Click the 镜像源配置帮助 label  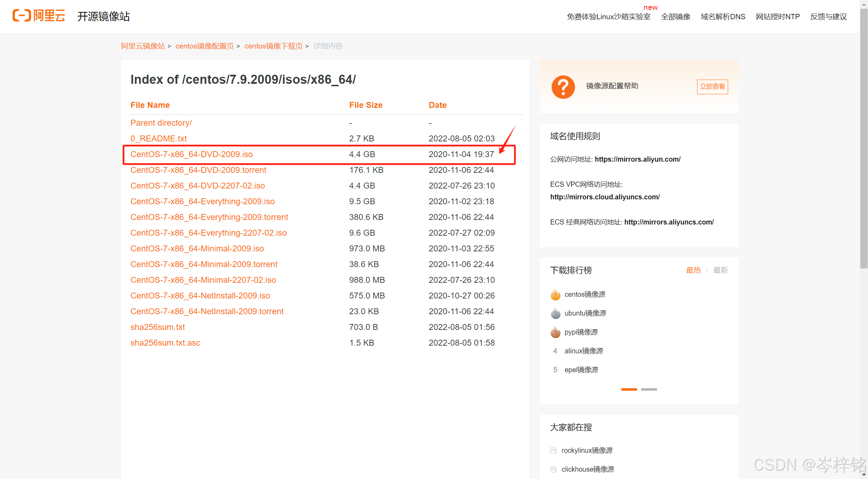coord(612,86)
